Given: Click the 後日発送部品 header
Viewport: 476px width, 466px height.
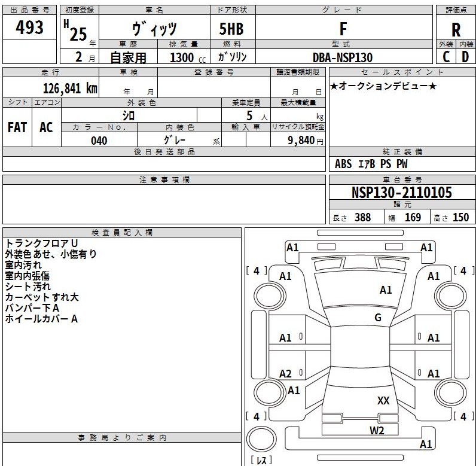Looking at the screenshot, I should [x=164, y=152].
